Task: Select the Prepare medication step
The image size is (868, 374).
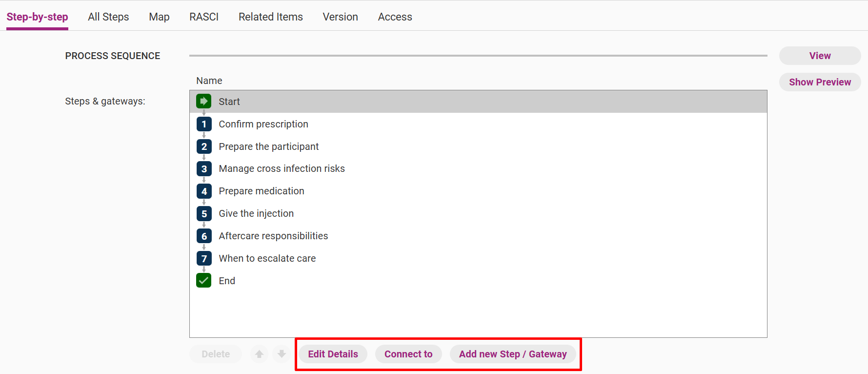Action: 478,191
